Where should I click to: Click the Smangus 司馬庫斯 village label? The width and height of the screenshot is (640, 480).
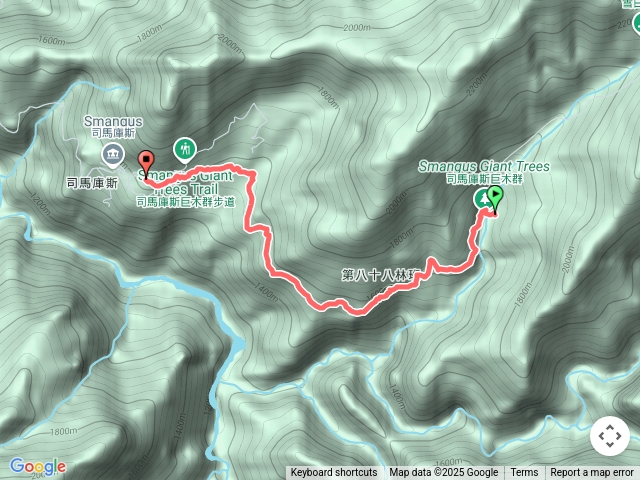tap(113, 127)
